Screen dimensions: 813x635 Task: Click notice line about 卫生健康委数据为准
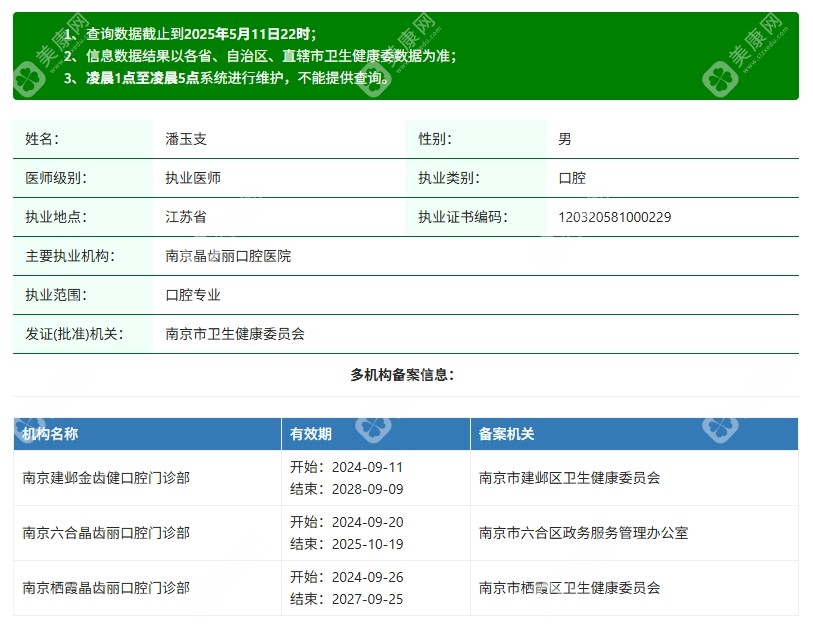[260, 55]
